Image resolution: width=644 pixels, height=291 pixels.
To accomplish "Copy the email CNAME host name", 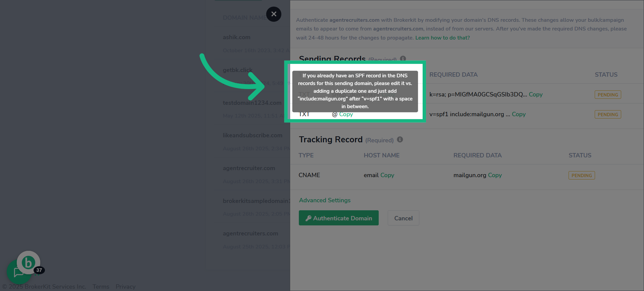I will pos(387,175).
